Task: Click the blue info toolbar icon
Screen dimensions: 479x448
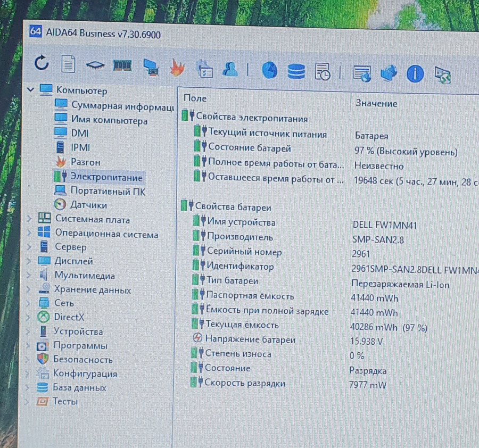Action: 415,74
